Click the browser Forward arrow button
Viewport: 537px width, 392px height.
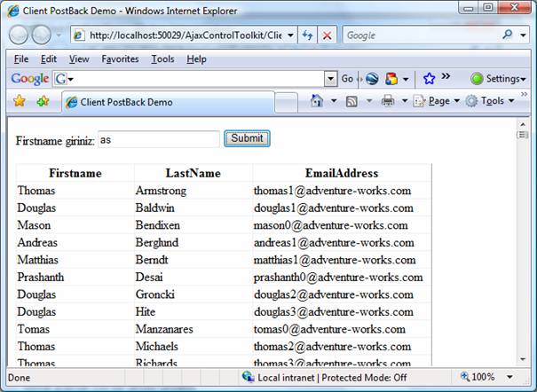click(41, 35)
